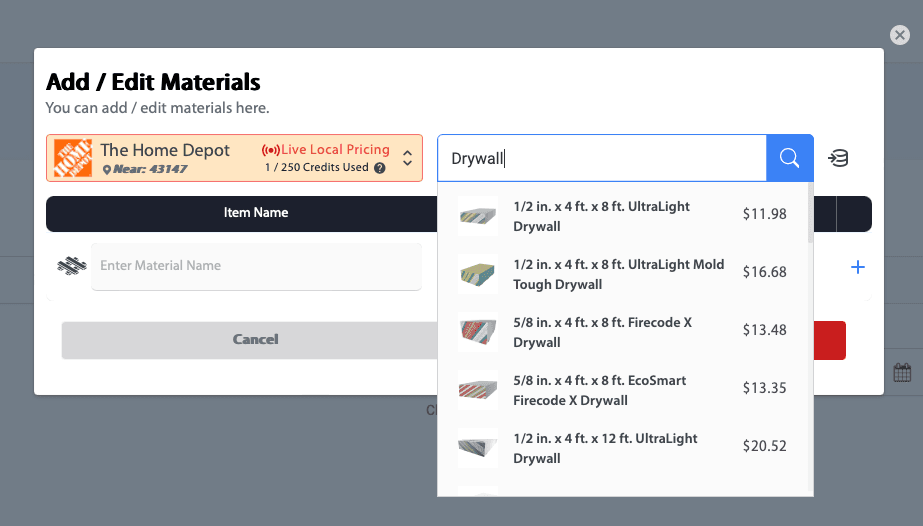Click the material pattern icon beside name field

click(x=71, y=266)
